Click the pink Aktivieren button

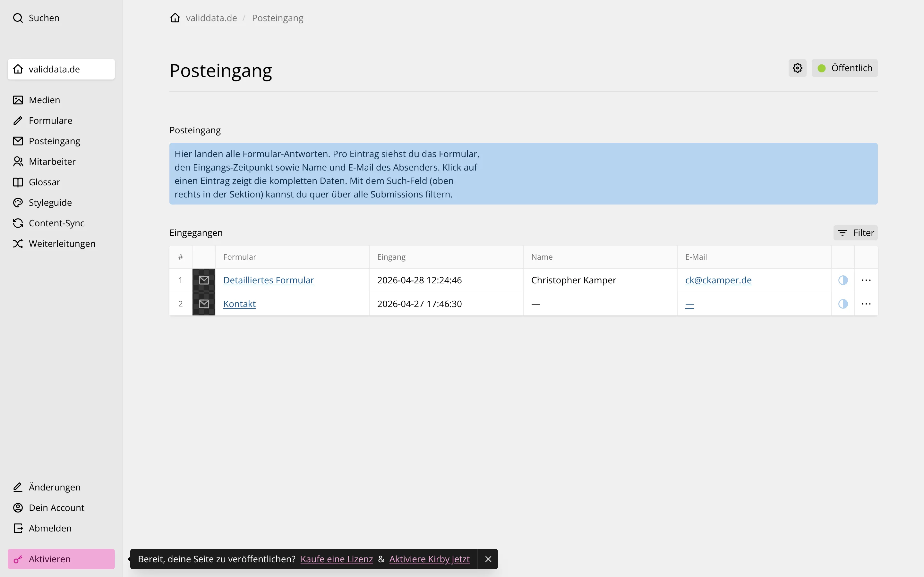(x=61, y=559)
